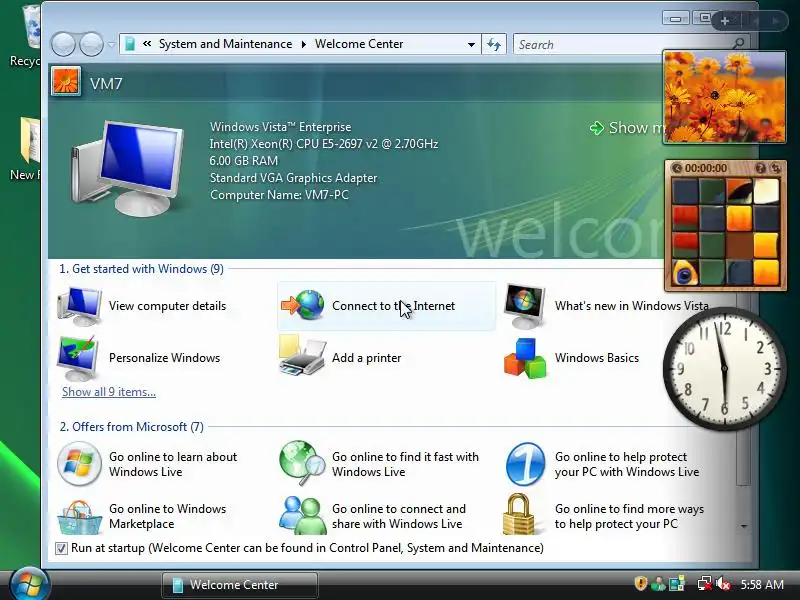The image size is (800, 600).
Task: Click the Refresh button beside address bar
Action: (494, 44)
